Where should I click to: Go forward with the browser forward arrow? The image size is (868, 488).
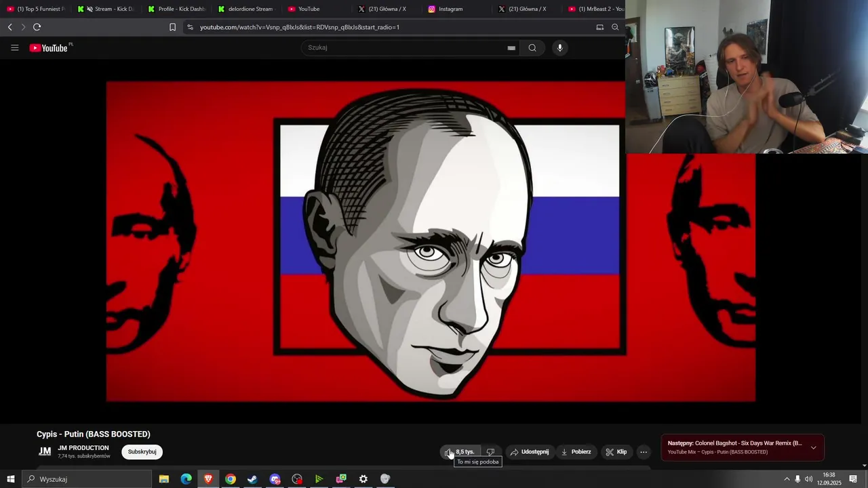pyautogui.click(x=23, y=27)
